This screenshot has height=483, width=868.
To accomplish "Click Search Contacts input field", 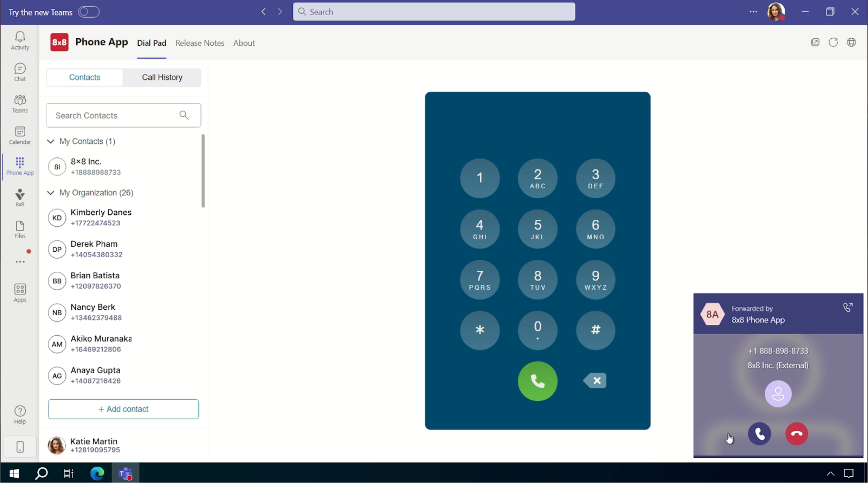I will click(x=123, y=115).
